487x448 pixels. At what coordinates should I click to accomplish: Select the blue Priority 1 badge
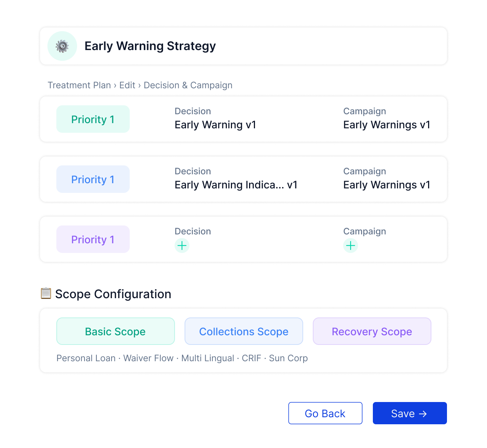93,179
